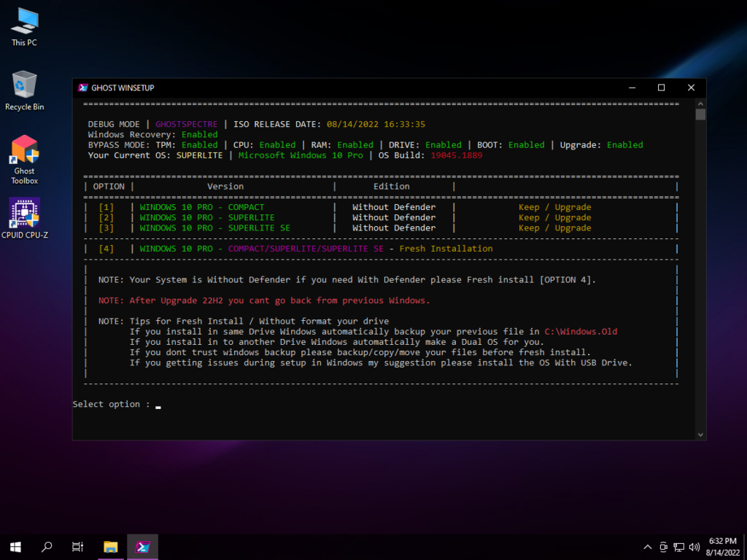Open Task View from the taskbar
Screen dimensions: 747x560
[x=78, y=547]
